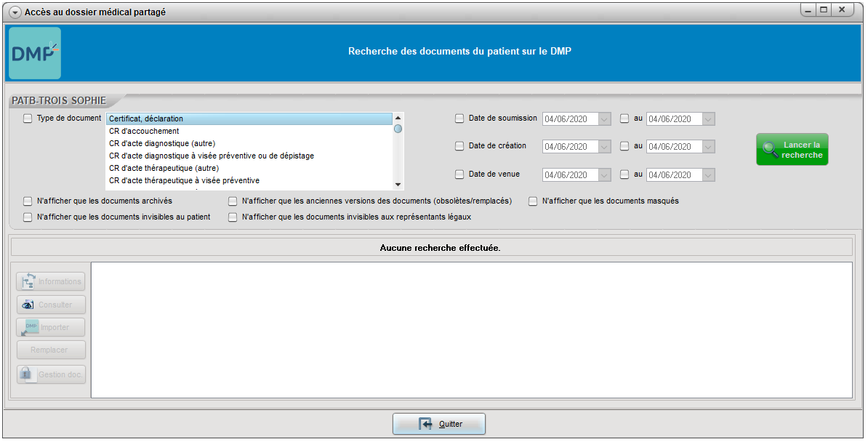Click the Informations button icon

(x=29, y=281)
